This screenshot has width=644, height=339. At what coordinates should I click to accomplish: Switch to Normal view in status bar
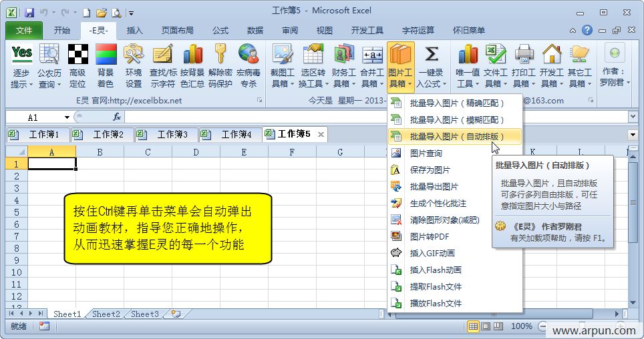[x=473, y=326]
